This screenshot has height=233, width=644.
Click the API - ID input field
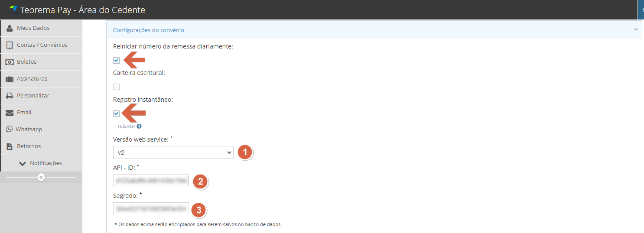pyautogui.click(x=151, y=181)
